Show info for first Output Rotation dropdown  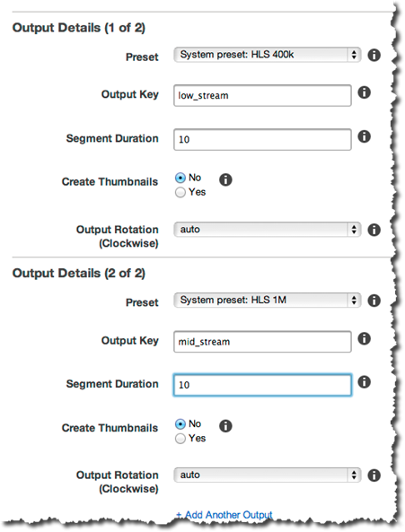[x=374, y=230]
